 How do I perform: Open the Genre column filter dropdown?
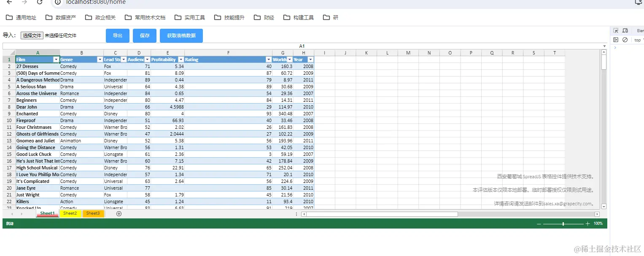100,60
